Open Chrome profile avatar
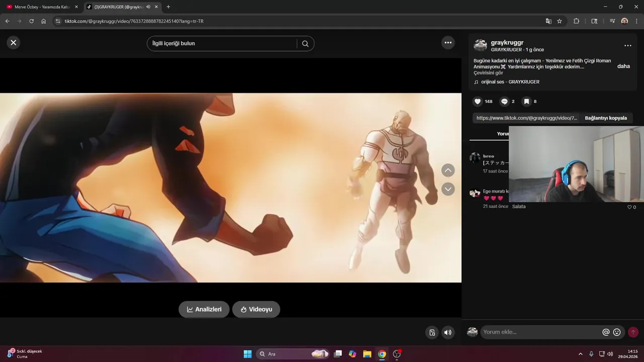Screen dimensions: 644x362 [x=624, y=21]
